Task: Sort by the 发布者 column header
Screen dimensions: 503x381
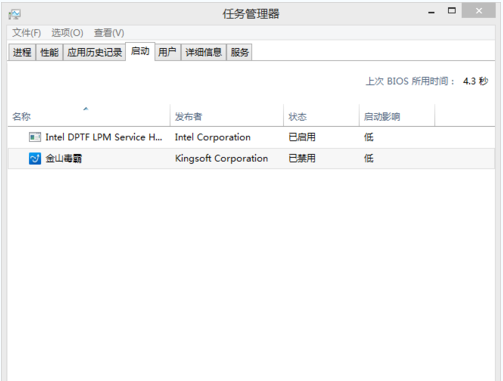Action: click(x=227, y=116)
